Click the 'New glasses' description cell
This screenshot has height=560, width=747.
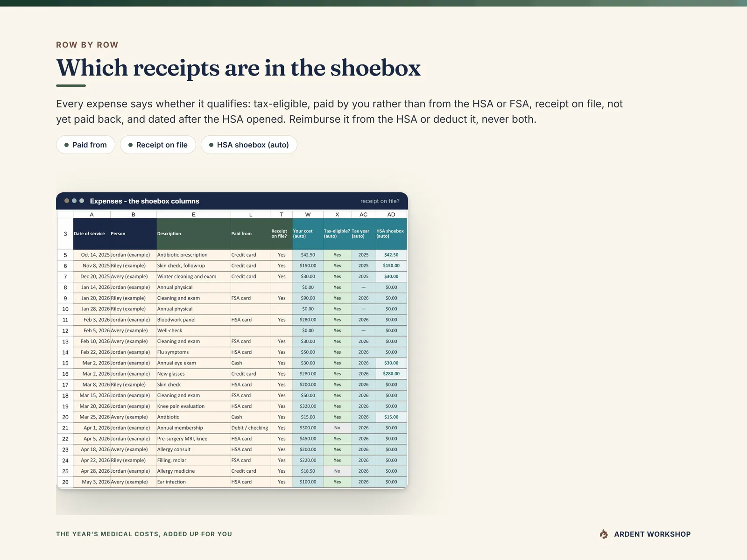coord(194,374)
